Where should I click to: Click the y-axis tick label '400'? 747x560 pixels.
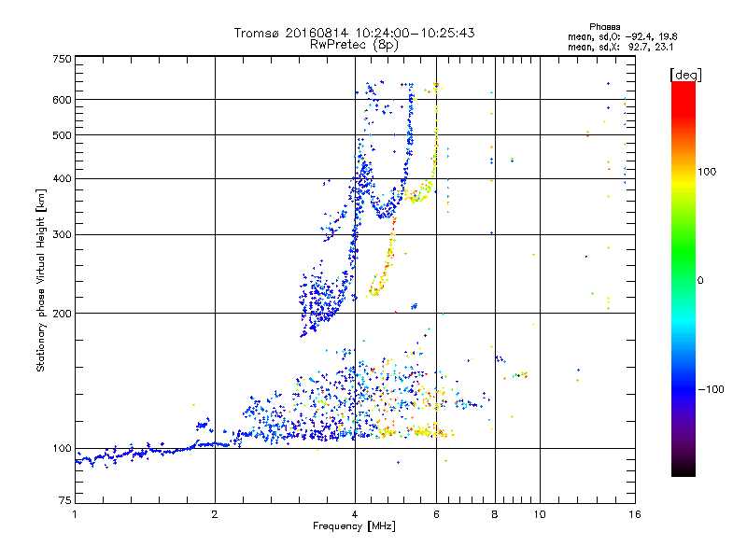pyautogui.click(x=62, y=178)
